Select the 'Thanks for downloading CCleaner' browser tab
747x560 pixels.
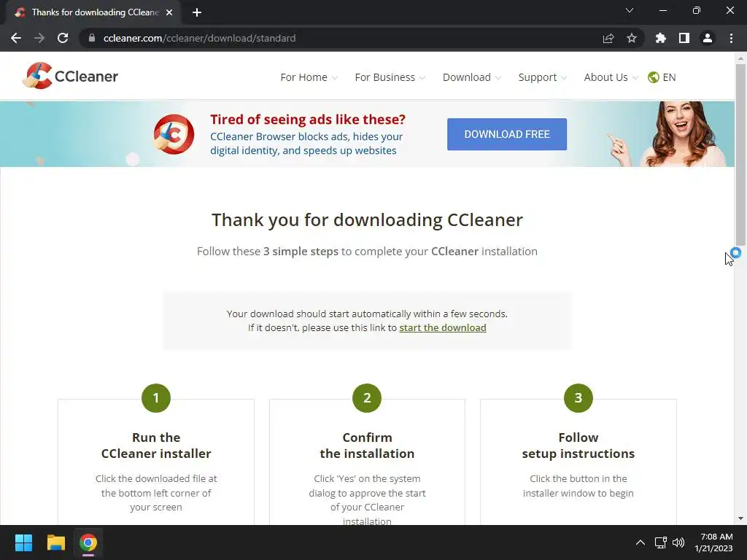pos(93,12)
